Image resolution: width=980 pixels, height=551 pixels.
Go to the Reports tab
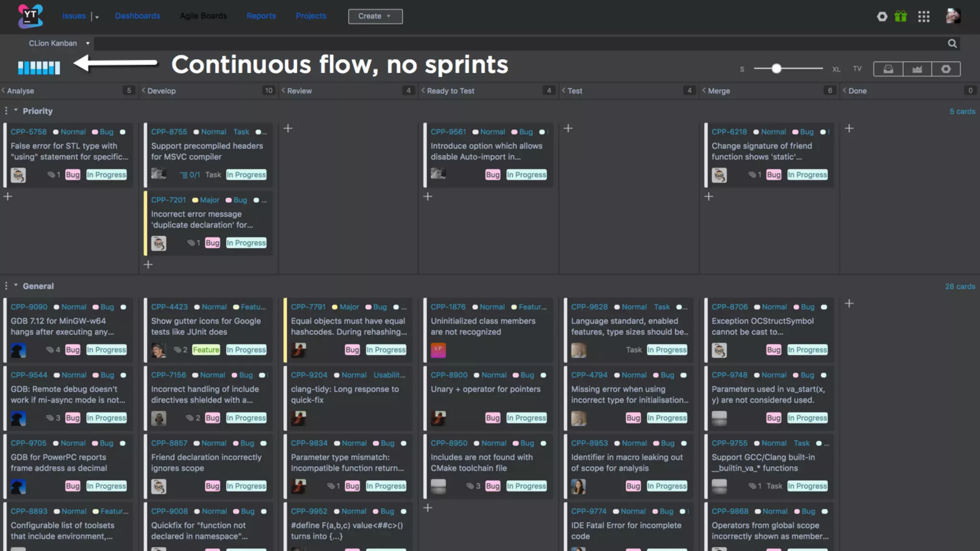[261, 16]
